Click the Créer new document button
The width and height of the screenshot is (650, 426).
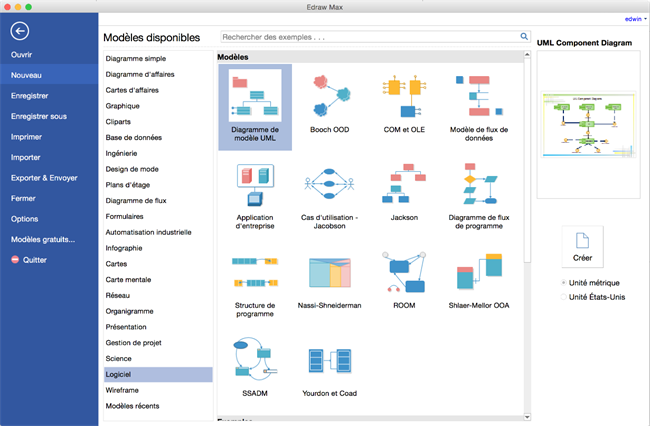pos(582,247)
